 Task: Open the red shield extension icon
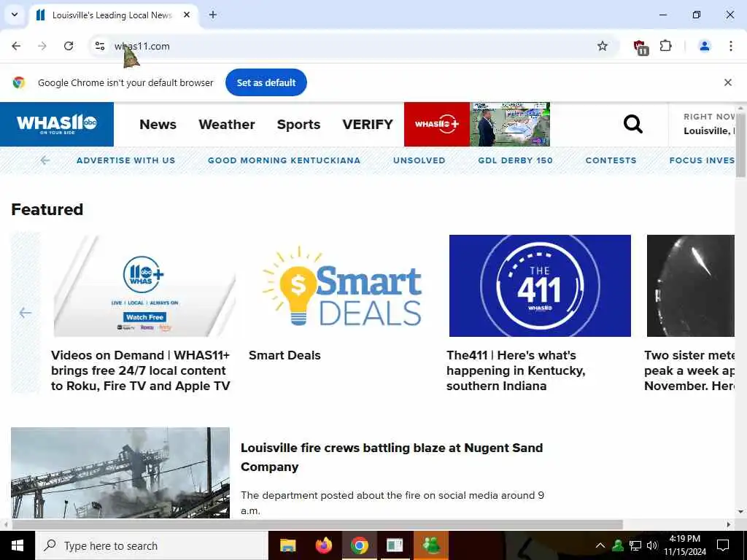pyautogui.click(x=640, y=47)
